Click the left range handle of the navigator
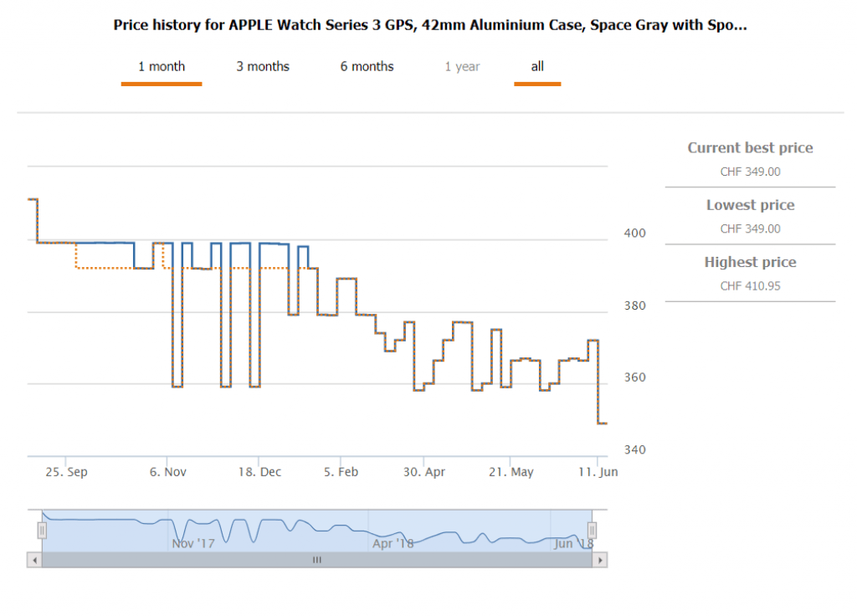 [x=42, y=530]
